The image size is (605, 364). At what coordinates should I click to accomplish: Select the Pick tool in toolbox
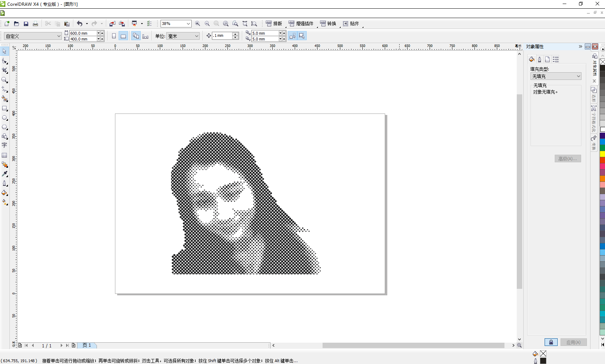pos(4,51)
